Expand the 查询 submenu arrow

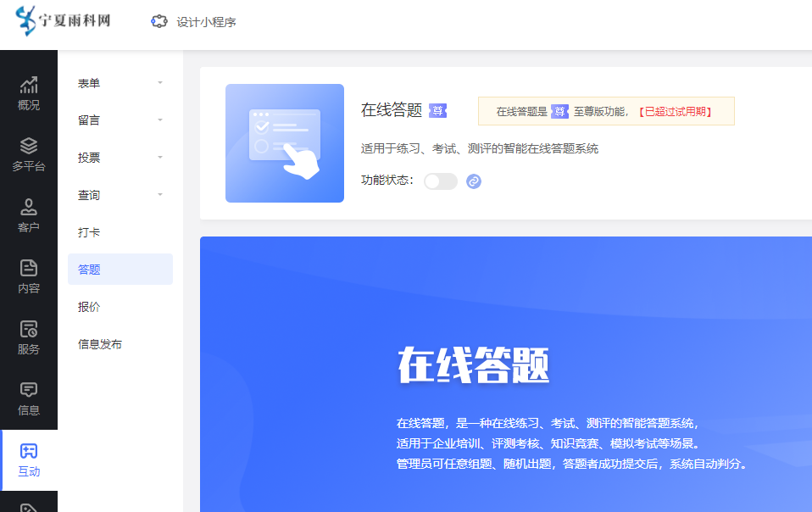(x=160, y=195)
